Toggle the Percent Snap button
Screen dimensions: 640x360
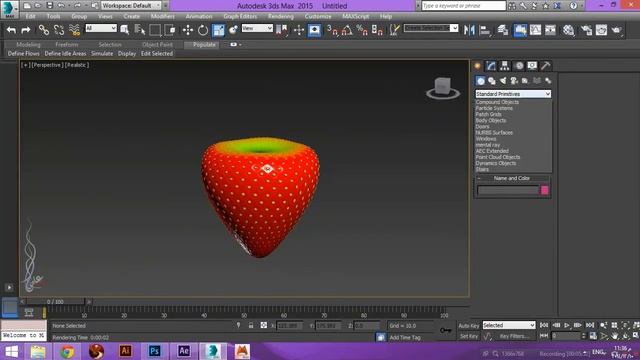(x=362, y=30)
